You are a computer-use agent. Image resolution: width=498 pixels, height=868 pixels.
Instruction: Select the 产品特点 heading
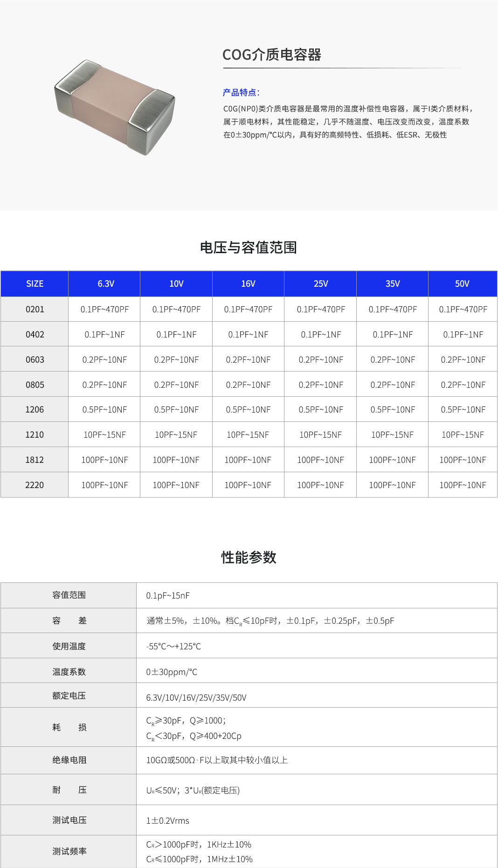[241, 92]
